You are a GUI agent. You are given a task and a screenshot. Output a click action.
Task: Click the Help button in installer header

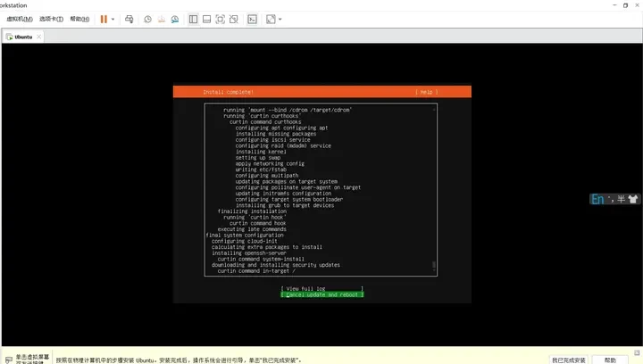point(427,92)
